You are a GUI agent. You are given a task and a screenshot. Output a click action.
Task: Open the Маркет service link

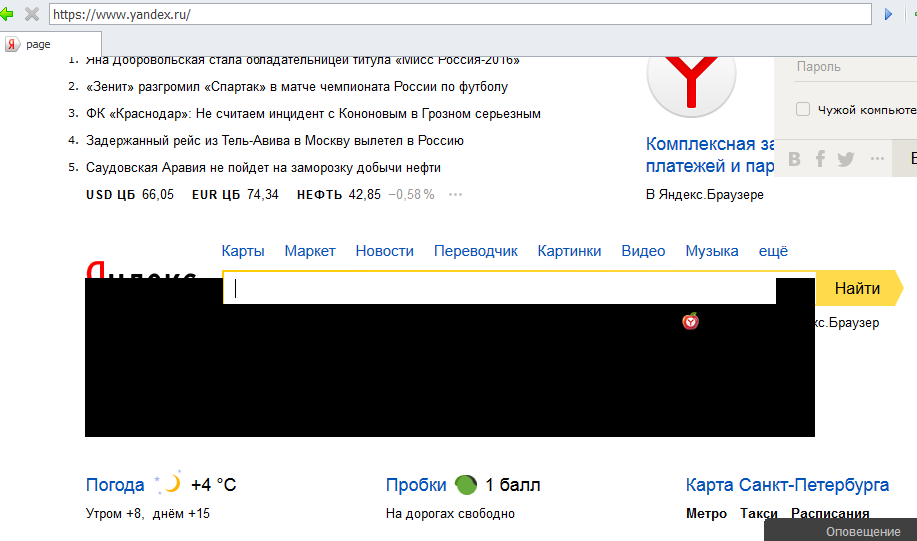(310, 251)
